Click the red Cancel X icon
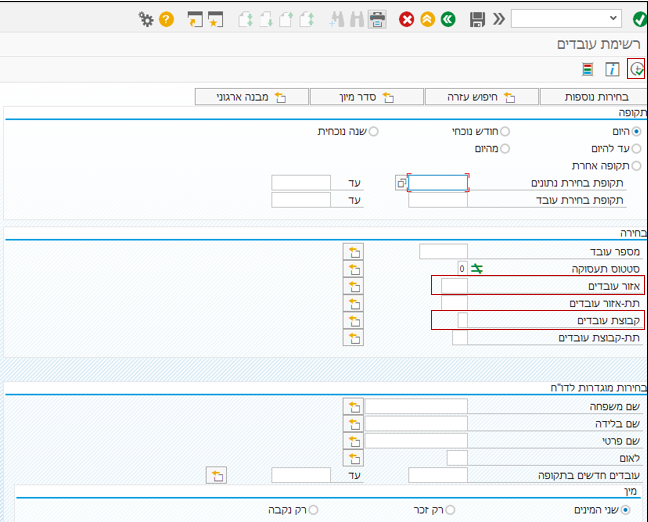The width and height of the screenshot is (648, 522). click(x=406, y=19)
